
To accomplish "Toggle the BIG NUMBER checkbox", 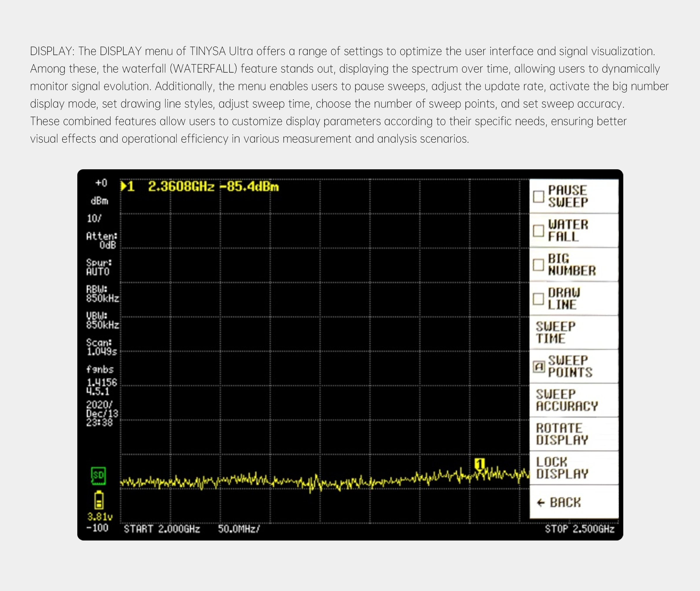I will [538, 265].
